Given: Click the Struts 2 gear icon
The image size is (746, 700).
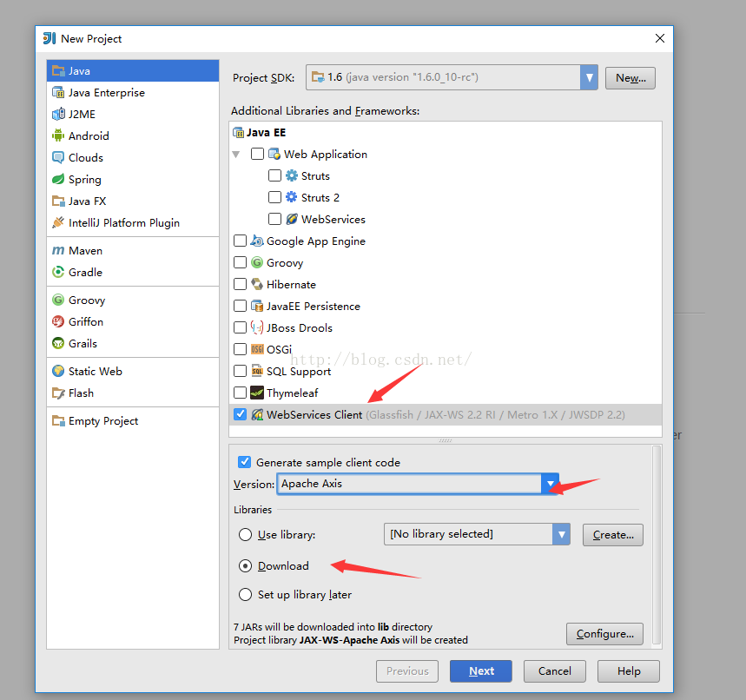Looking at the screenshot, I should [x=291, y=197].
